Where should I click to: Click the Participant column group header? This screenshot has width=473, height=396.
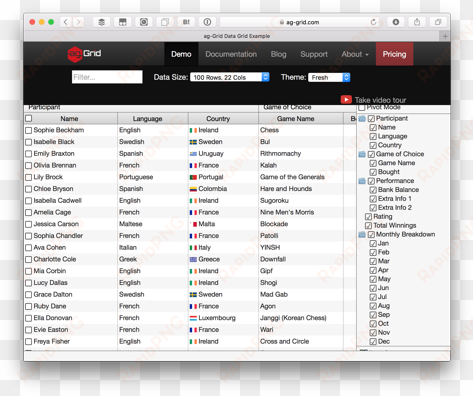point(44,107)
